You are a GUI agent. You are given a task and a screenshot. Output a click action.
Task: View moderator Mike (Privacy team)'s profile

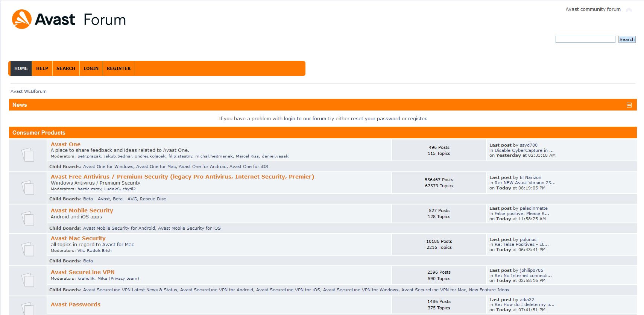118,279
